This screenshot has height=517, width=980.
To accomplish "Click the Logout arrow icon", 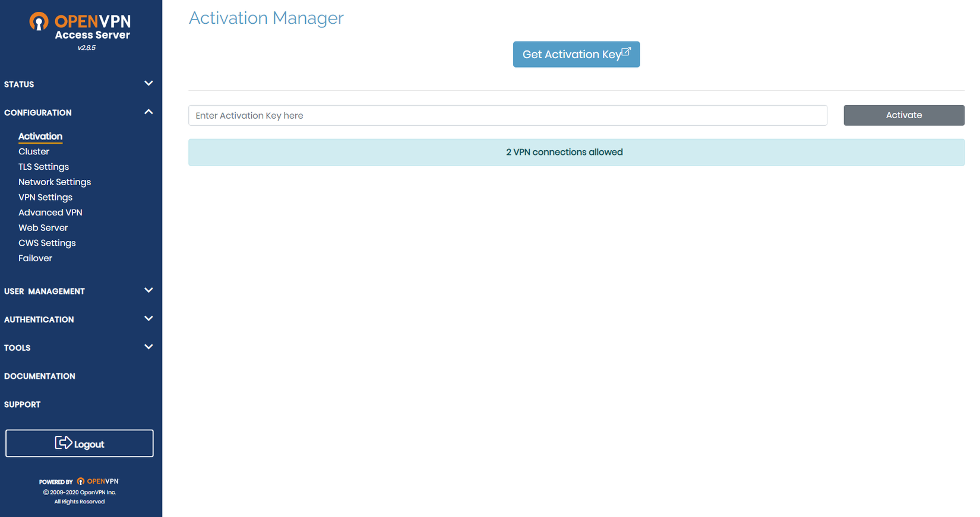I will 63,443.
